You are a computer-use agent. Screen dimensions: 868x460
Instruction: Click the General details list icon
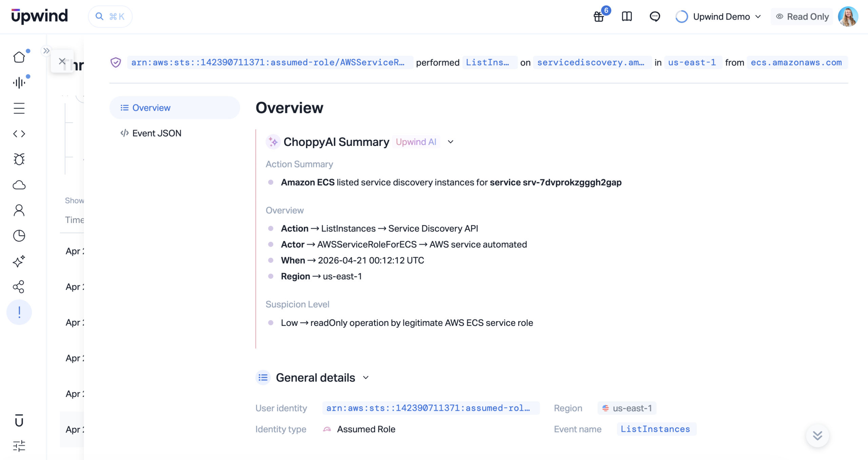point(263,377)
